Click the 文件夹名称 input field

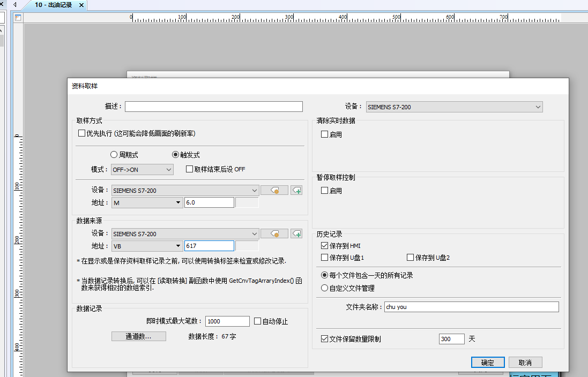(x=471, y=307)
